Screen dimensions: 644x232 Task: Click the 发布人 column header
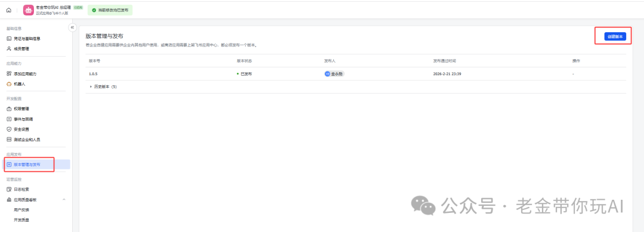click(x=330, y=61)
